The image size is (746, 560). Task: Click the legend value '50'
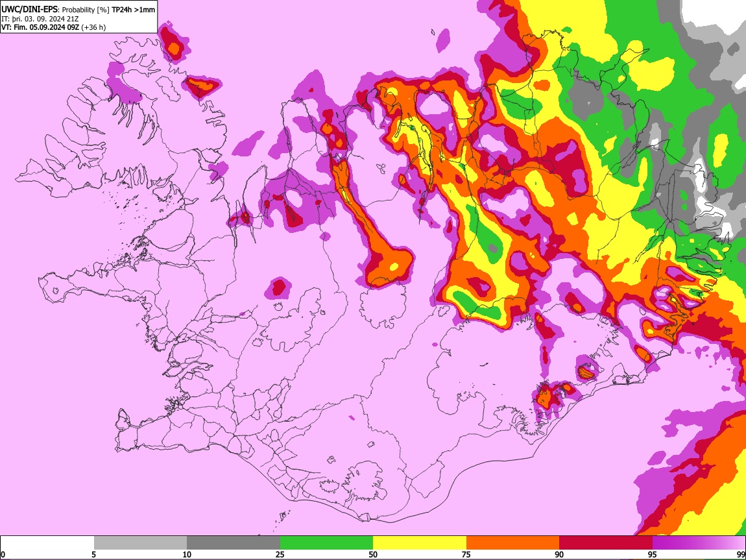tap(373, 555)
